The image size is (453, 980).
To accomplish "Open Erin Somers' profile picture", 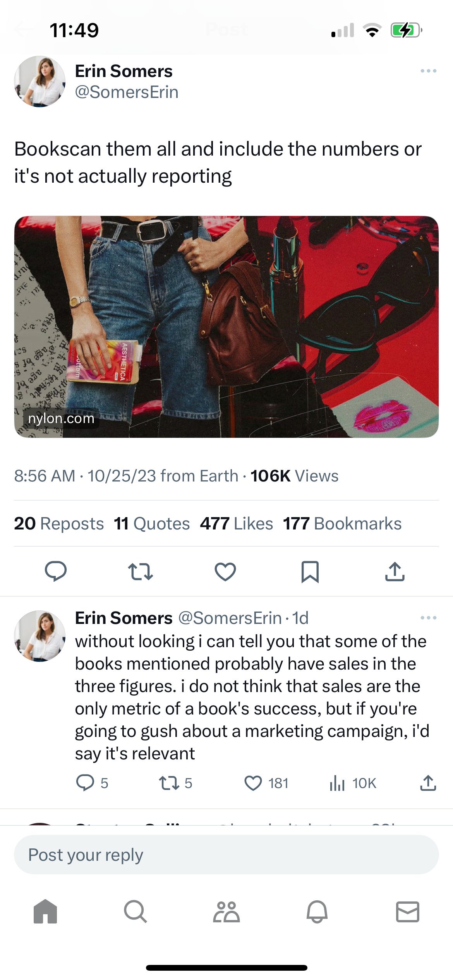I will 40,82.
